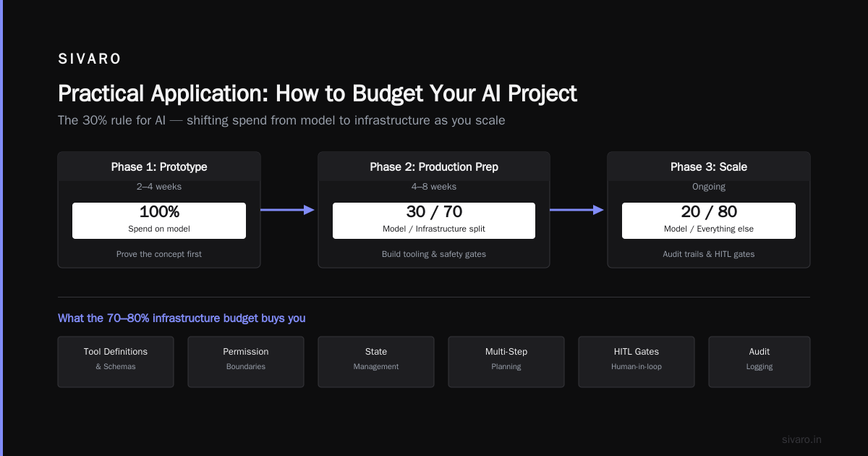Click the Practical Application main title
868x456 pixels.
(318, 94)
